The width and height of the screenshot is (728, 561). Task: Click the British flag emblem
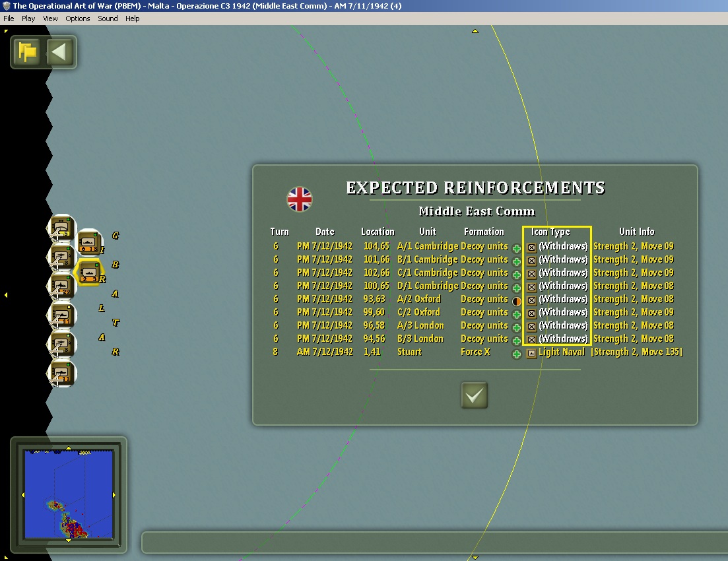(x=300, y=199)
